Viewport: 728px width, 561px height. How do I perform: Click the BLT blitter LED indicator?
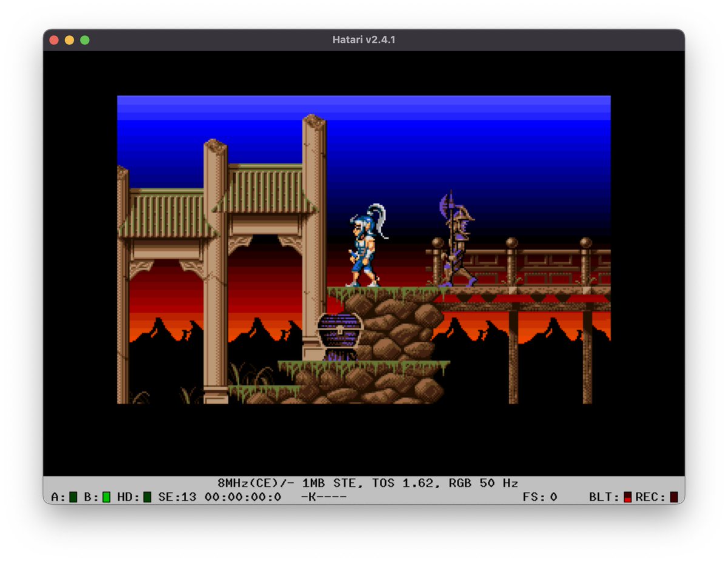click(627, 497)
